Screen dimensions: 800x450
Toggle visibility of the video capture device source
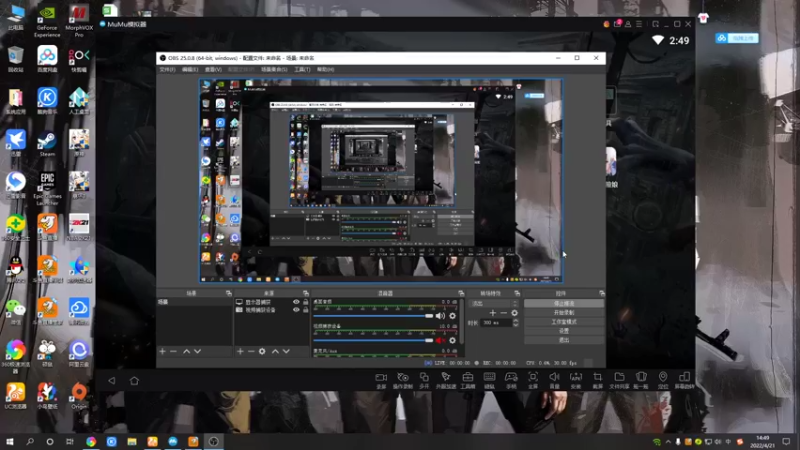pyautogui.click(x=296, y=310)
